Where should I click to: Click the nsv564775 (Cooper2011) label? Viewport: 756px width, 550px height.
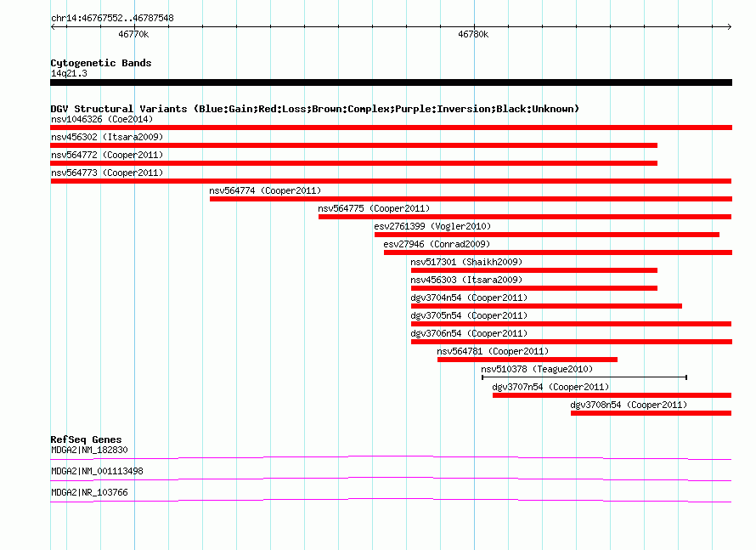[x=374, y=208]
